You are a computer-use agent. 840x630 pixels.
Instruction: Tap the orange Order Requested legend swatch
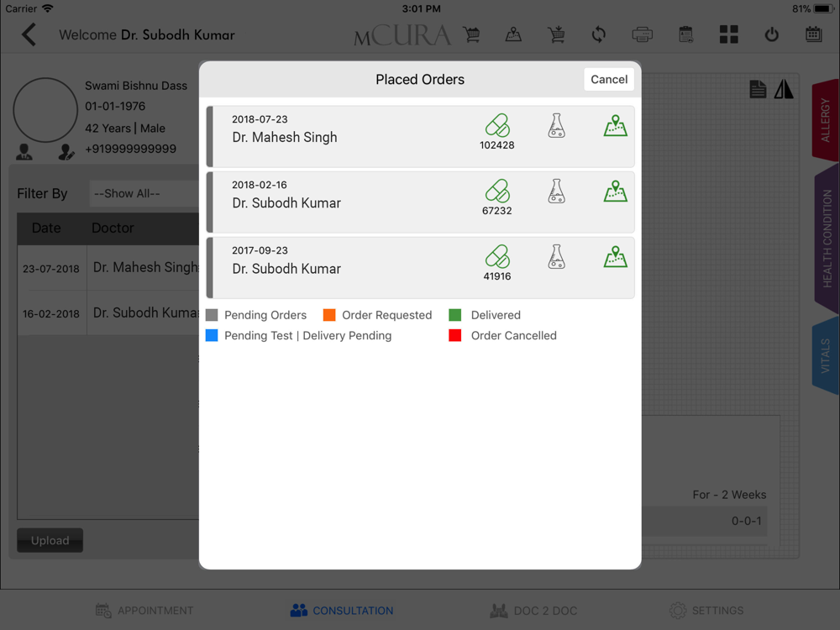[329, 315]
